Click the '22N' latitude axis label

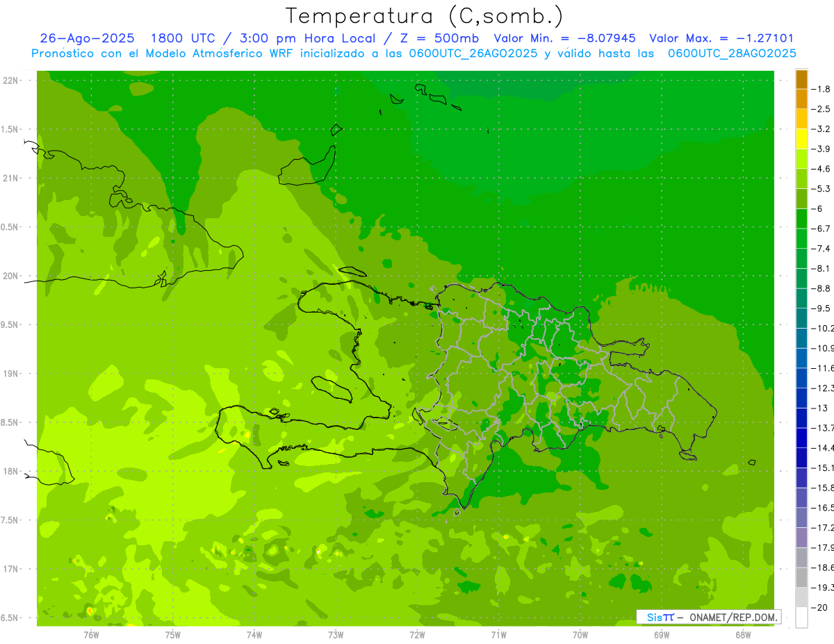[x=11, y=81]
